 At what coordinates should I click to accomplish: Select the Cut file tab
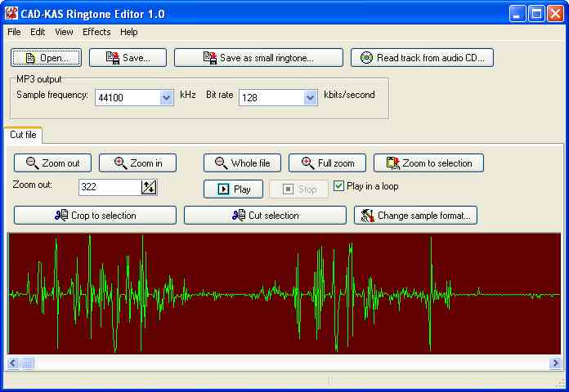(x=24, y=135)
